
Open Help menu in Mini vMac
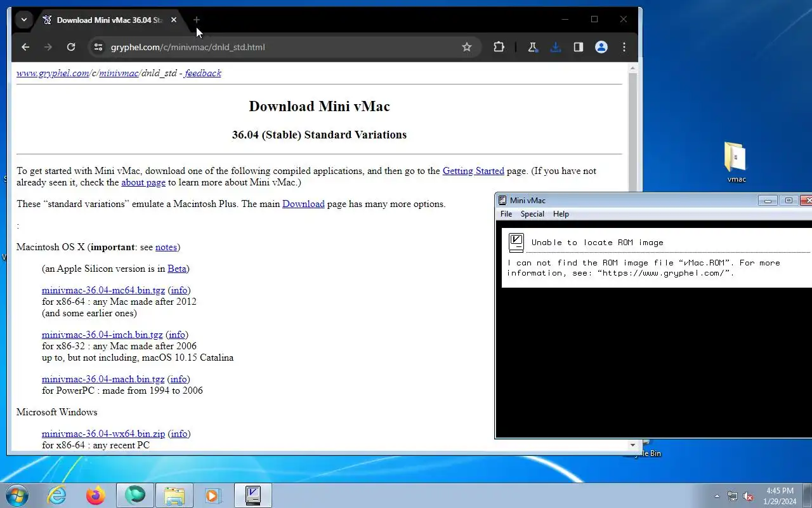coord(561,214)
